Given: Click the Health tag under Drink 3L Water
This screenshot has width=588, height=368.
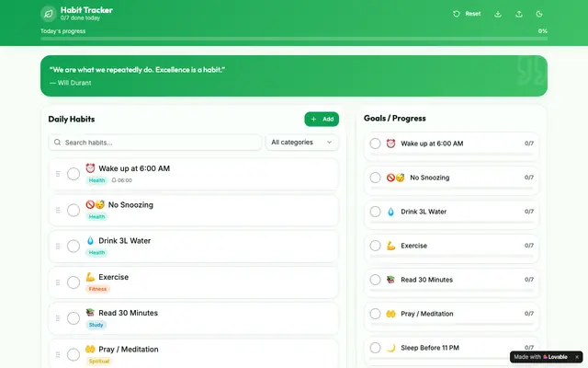Looking at the screenshot, I should 96,253.
